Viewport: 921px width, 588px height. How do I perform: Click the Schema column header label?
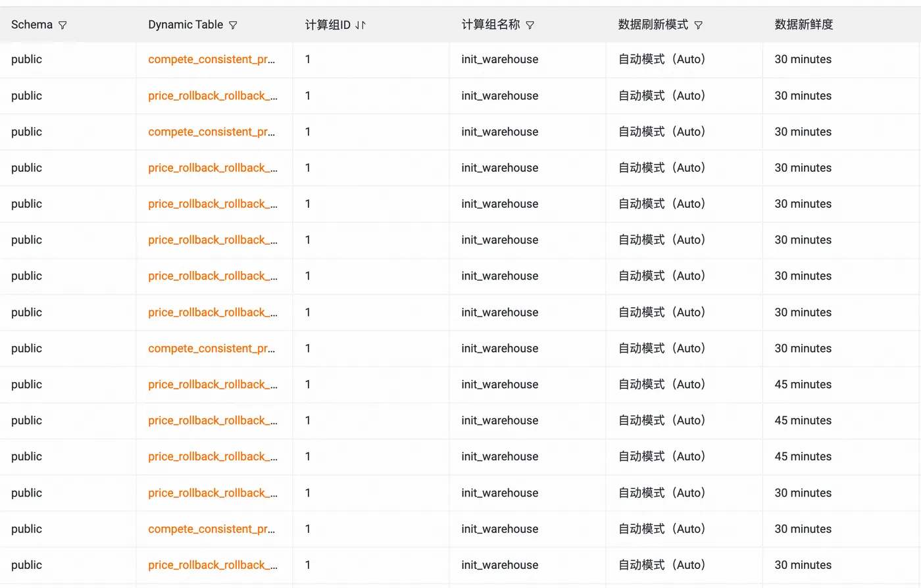click(x=32, y=25)
